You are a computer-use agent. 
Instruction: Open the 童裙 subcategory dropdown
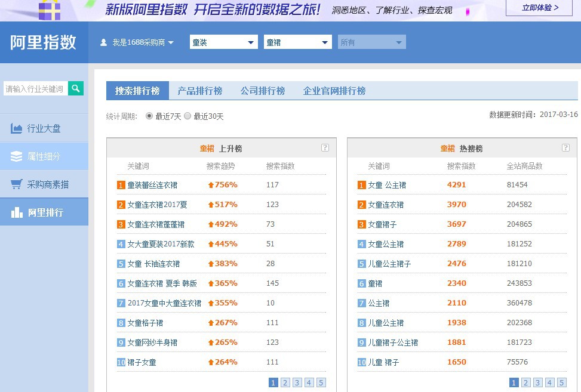(297, 42)
